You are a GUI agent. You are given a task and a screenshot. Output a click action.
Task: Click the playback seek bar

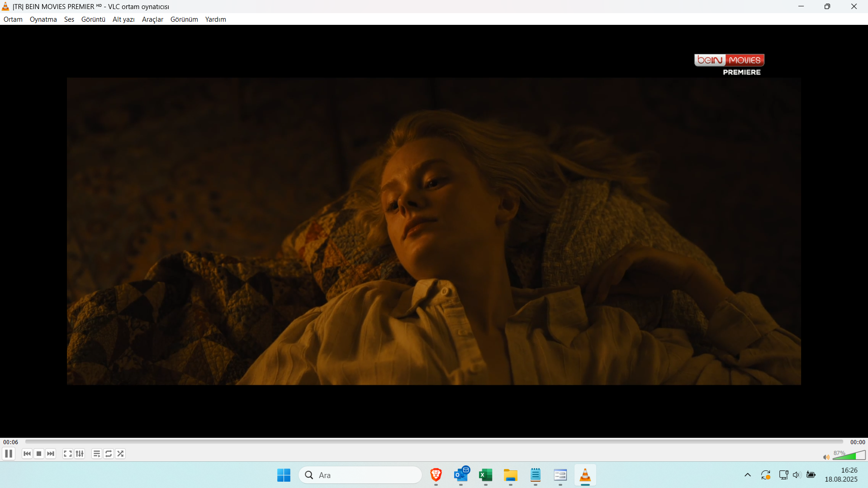(x=434, y=442)
